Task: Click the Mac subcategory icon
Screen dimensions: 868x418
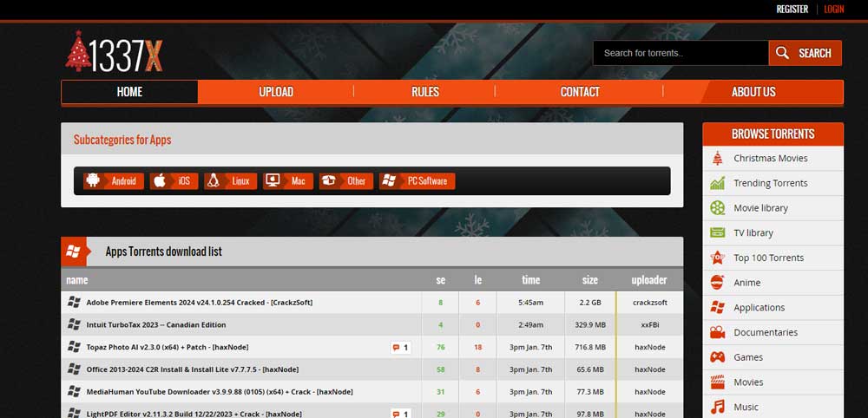Action: pos(273,181)
